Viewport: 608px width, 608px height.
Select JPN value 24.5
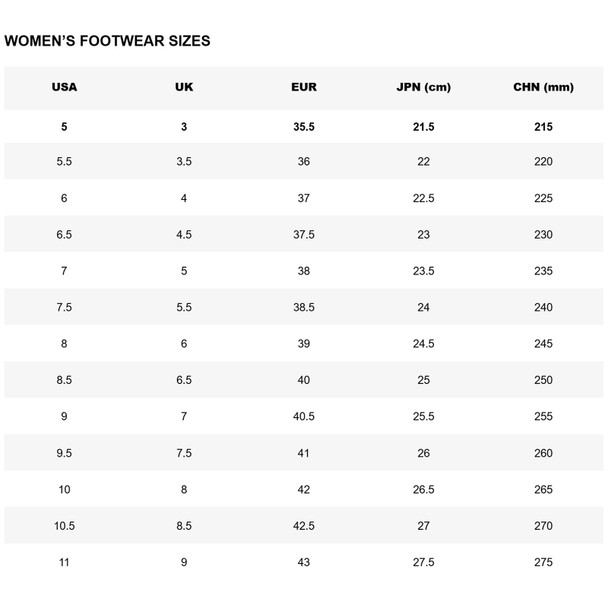(423, 344)
